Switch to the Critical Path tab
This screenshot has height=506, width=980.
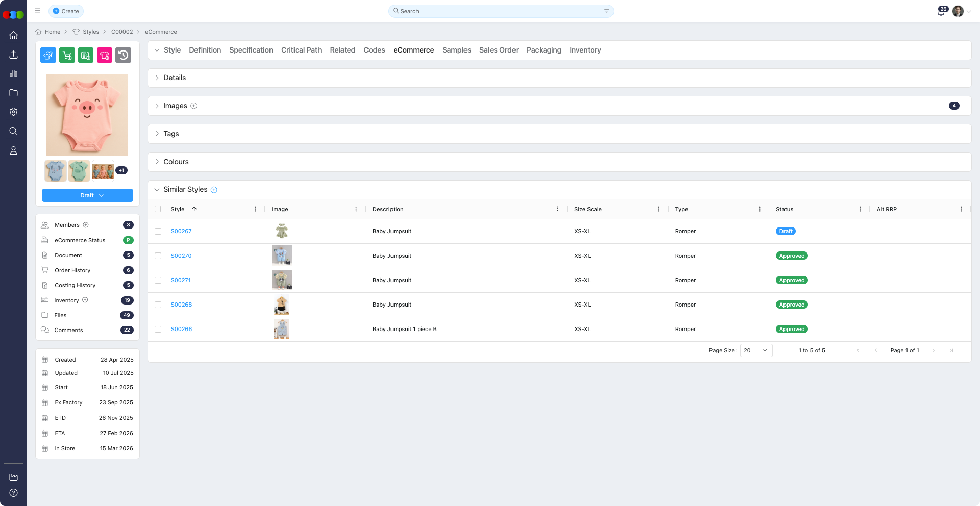301,50
